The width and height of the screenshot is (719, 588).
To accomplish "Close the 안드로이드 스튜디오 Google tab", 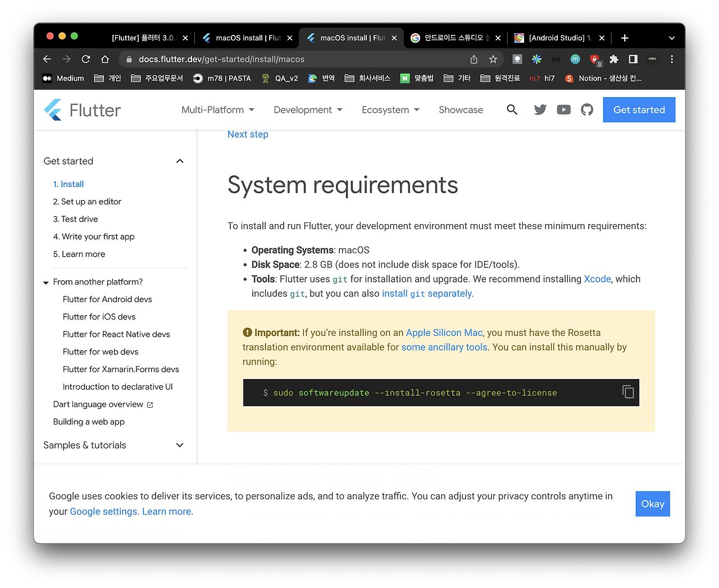I will [x=498, y=38].
